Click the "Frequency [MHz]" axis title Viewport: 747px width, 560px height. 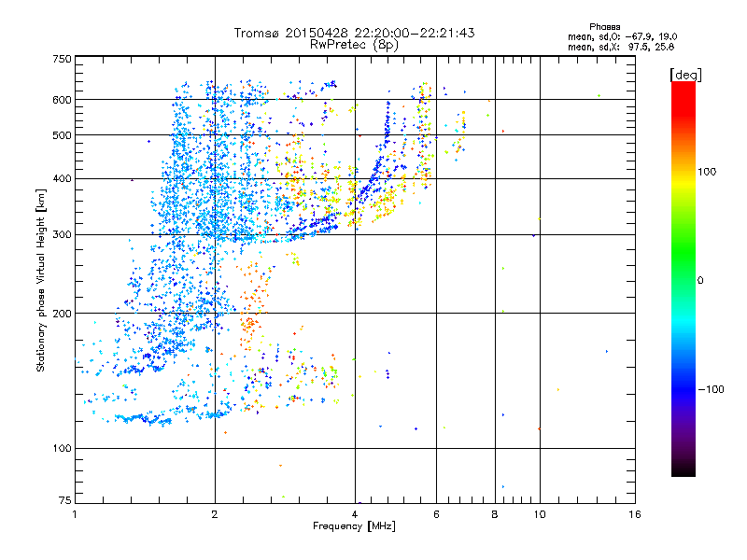coord(354,526)
